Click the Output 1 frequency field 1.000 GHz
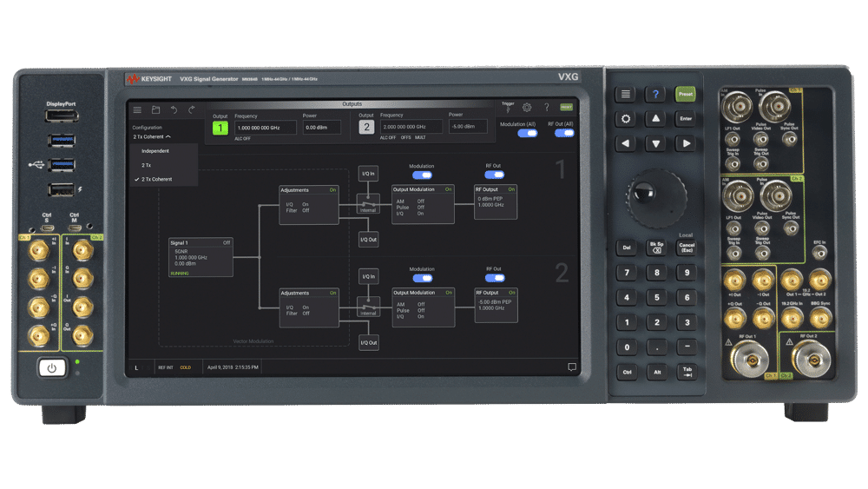This screenshot has width=868, height=489. coord(264,128)
